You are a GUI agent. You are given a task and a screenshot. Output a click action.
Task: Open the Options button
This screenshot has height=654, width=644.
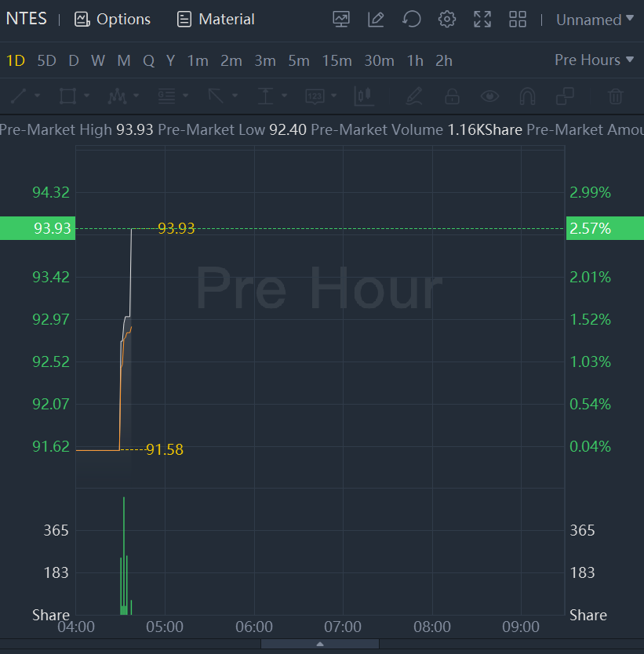[113, 20]
